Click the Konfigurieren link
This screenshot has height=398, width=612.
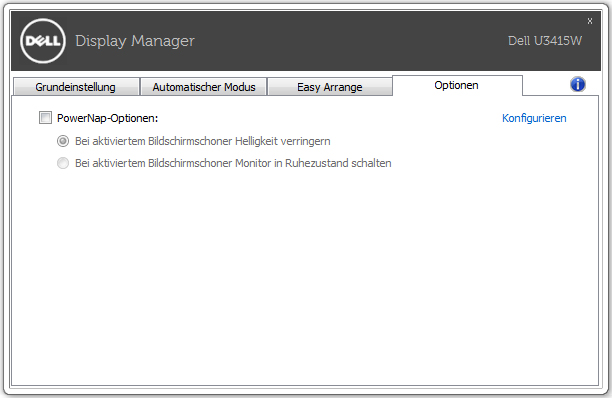point(534,118)
